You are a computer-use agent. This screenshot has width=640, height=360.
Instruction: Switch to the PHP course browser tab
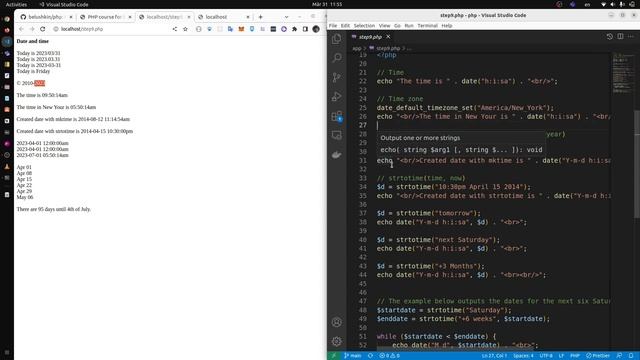tap(105, 17)
